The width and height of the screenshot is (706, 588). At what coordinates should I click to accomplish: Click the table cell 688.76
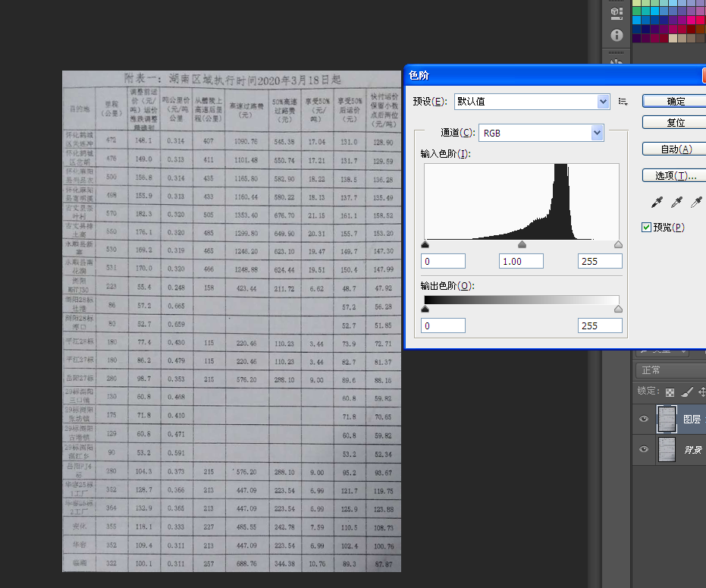(x=246, y=564)
